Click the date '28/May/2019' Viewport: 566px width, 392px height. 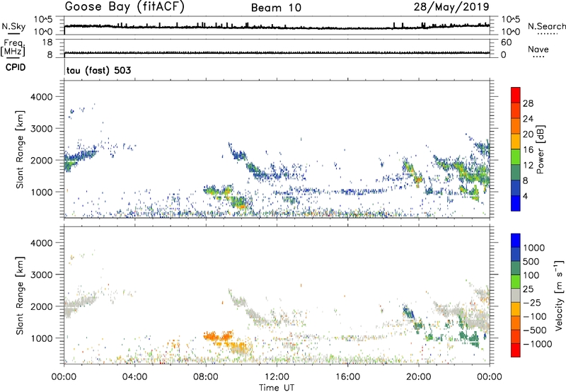click(x=451, y=7)
